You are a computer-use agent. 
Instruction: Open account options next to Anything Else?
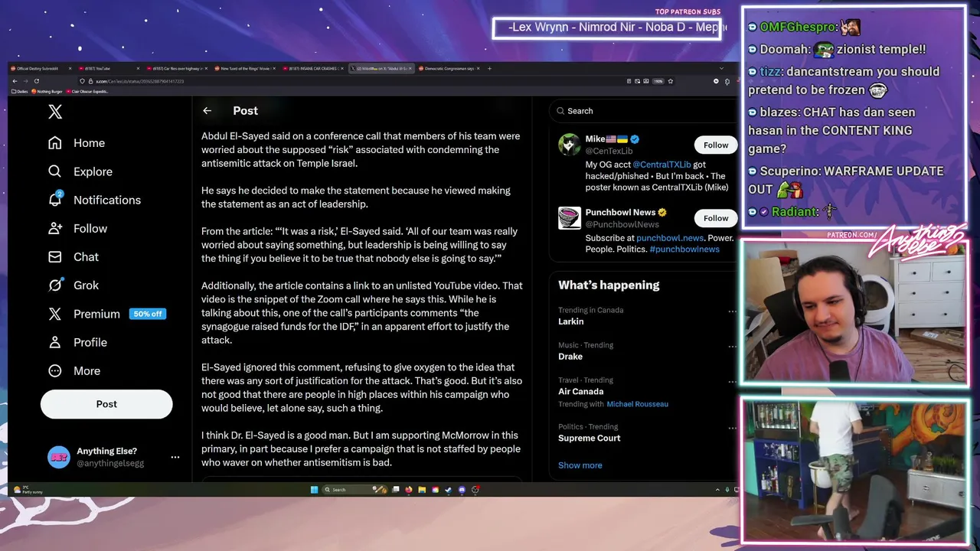pos(175,457)
